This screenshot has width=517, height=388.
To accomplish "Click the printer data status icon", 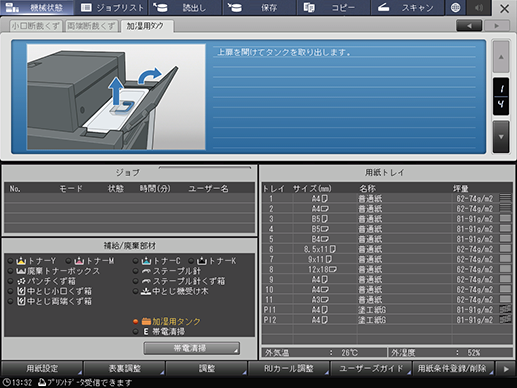I will click(x=42, y=382).
